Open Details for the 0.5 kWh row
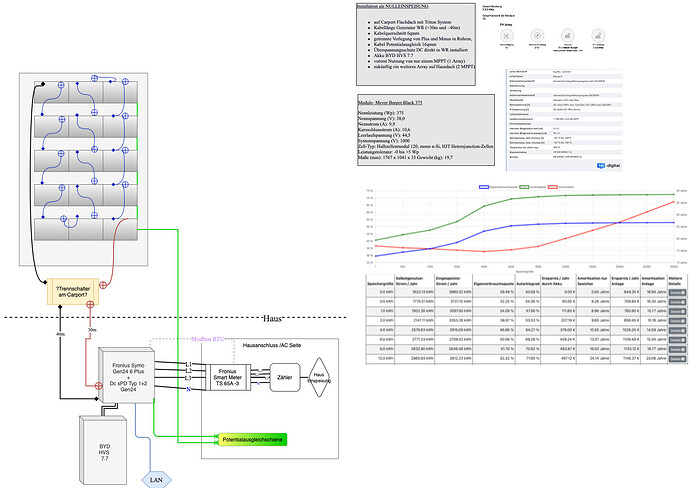This screenshot has height=488, width=690. pyautogui.click(x=677, y=302)
